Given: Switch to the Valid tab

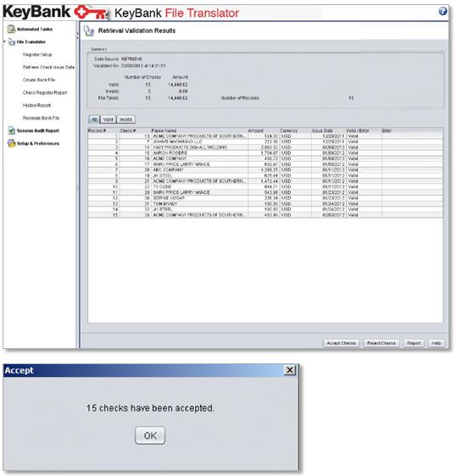Looking at the screenshot, I should coord(108,119).
